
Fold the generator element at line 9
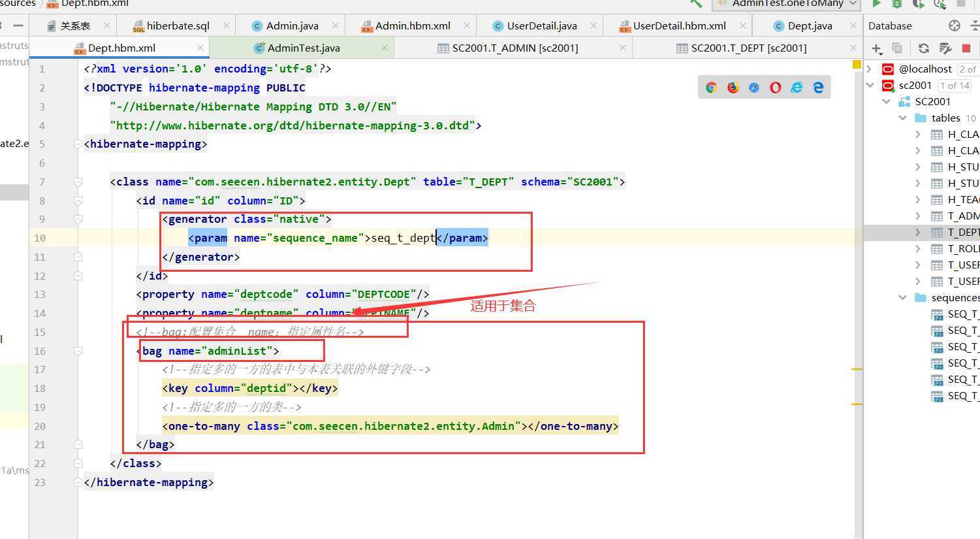click(78, 220)
